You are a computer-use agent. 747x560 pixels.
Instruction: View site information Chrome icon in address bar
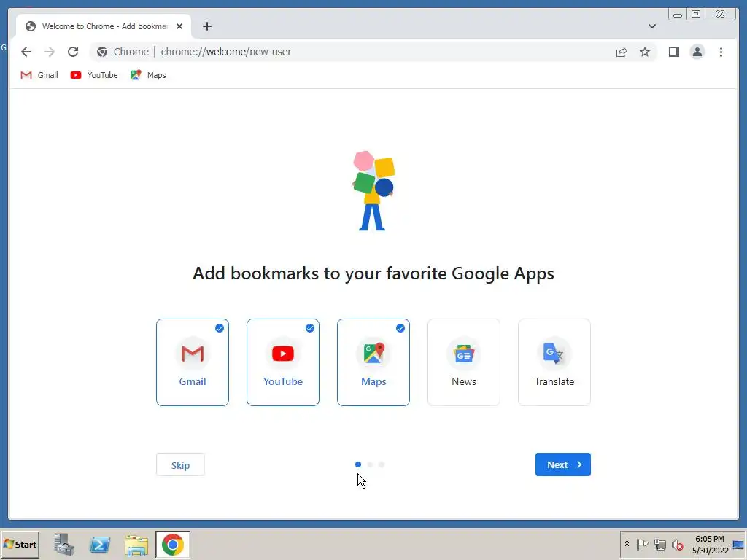(102, 52)
